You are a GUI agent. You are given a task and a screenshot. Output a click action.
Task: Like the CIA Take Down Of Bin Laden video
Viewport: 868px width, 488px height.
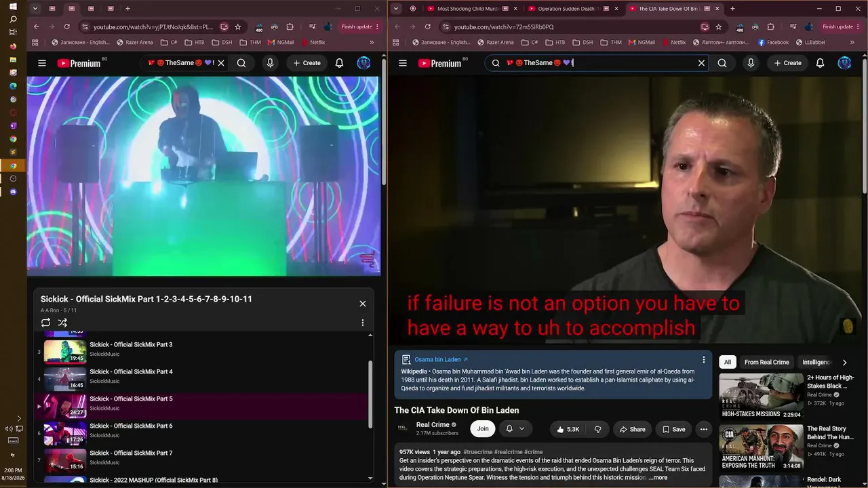[568, 429]
